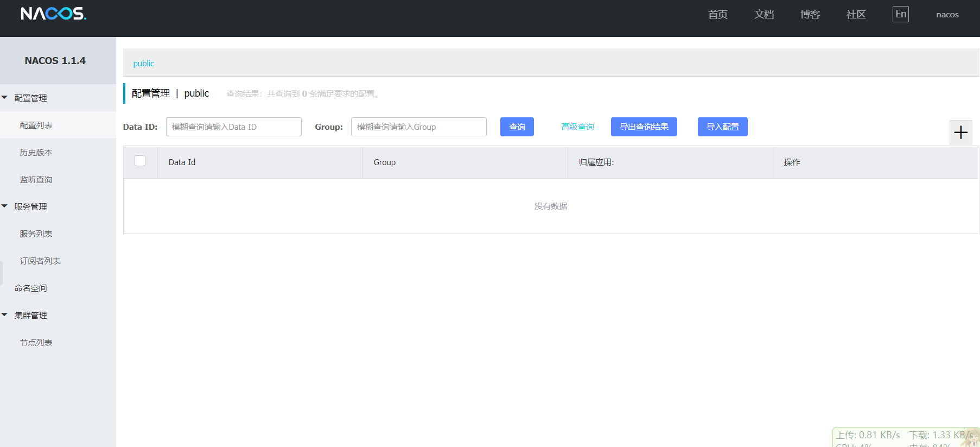
Task: Click the plus icon to add configuration
Action: point(960,132)
